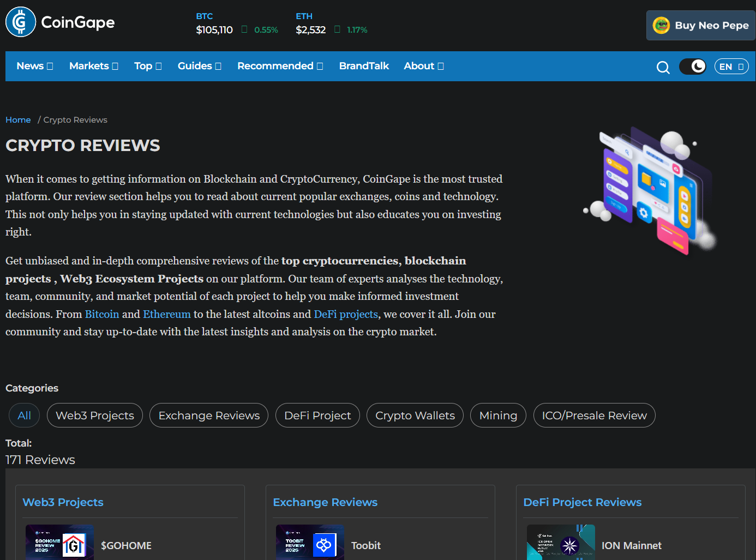Open the $GOHOME review thumbnail
The height and width of the screenshot is (560, 756).
[x=59, y=543]
